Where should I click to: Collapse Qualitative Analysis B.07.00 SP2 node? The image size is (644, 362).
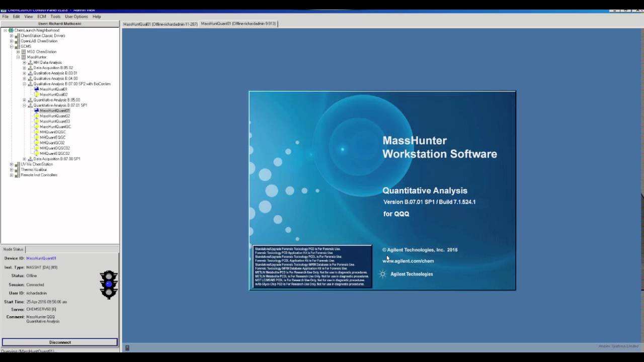pyautogui.click(x=24, y=84)
